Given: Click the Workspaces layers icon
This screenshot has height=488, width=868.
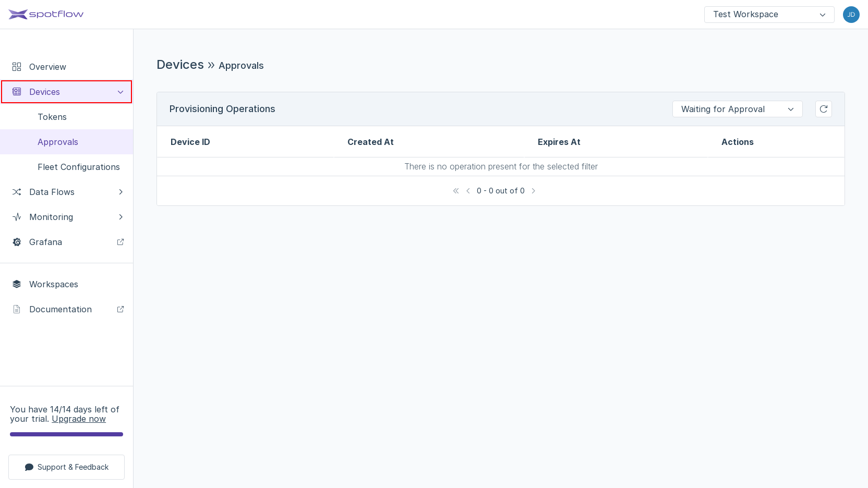Looking at the screenshot, I should point(17,284).
